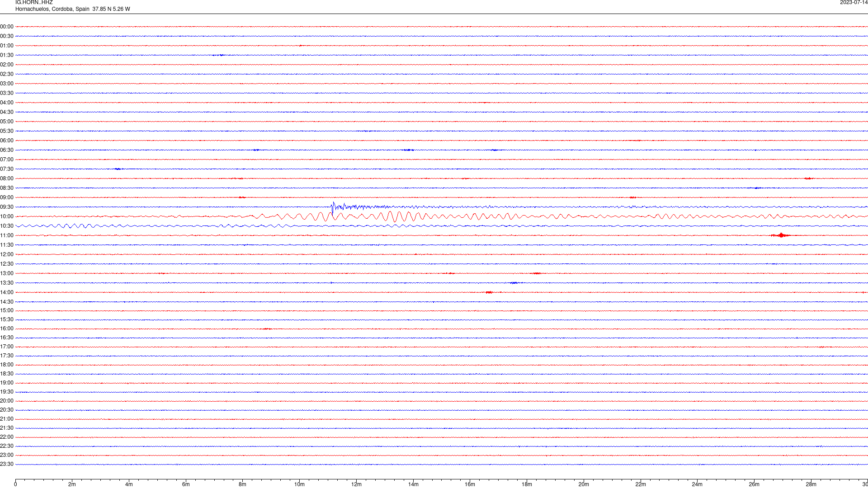Screen dimensions: 868x488
Task: Click the 18:00 time label
Action: [x=7, y=365]
